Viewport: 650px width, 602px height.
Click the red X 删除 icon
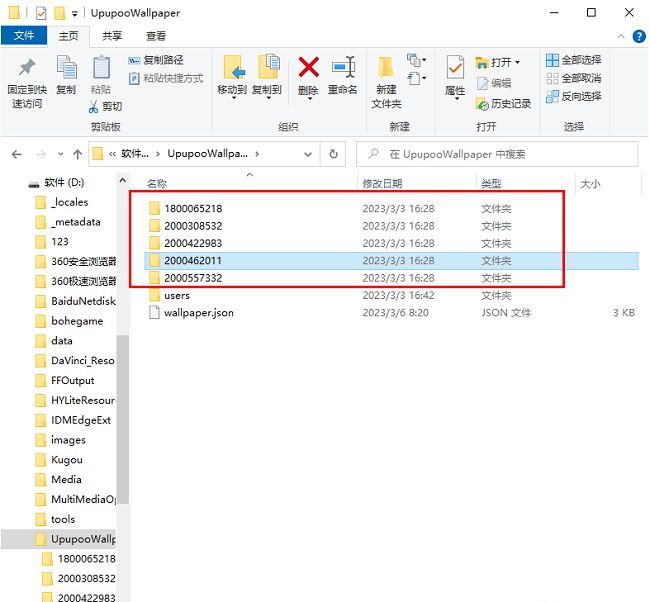(x=308, y=67)
